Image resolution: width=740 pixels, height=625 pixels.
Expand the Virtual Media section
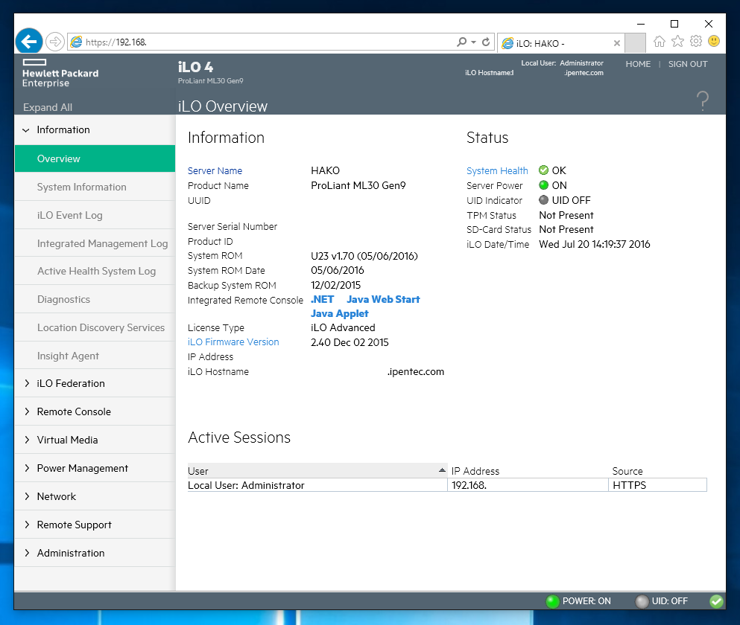(26, 440)
